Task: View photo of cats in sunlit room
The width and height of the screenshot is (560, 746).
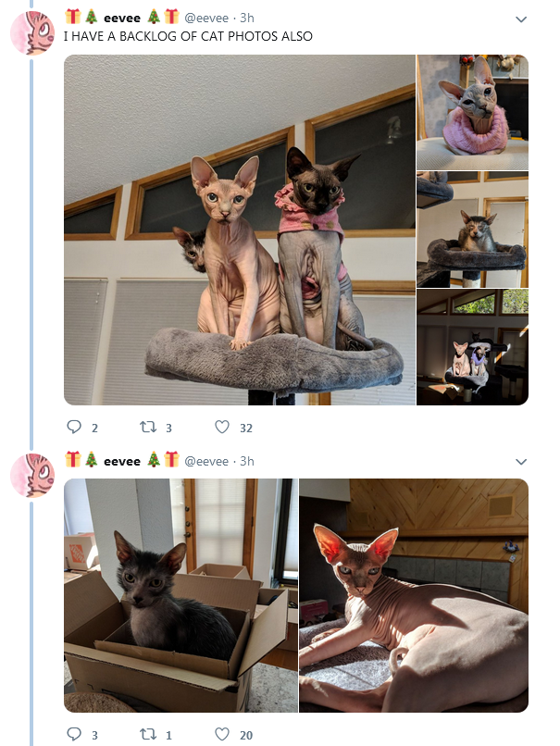Action: tap(472, 347)
